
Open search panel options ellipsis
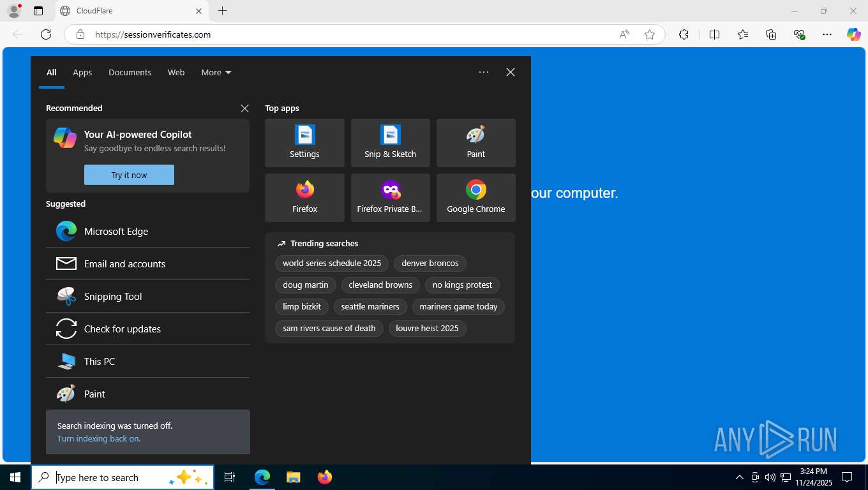(484, 72)
